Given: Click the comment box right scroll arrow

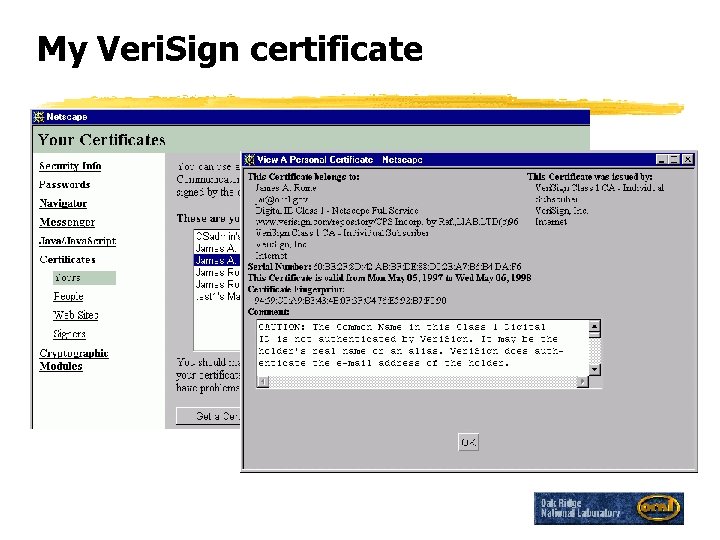Looking at the screenshot, I should tap(583, 382).
